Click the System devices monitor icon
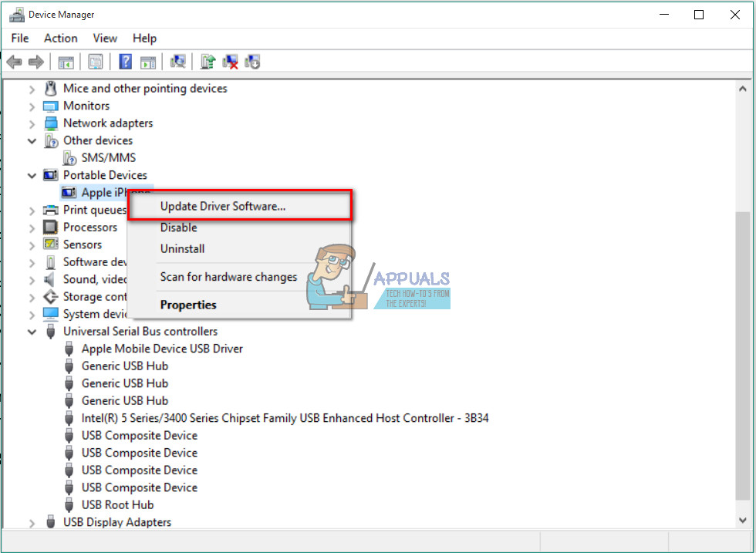Image resolution: width=756 pixels, height=553 pixels. click(x=51, y=315)
